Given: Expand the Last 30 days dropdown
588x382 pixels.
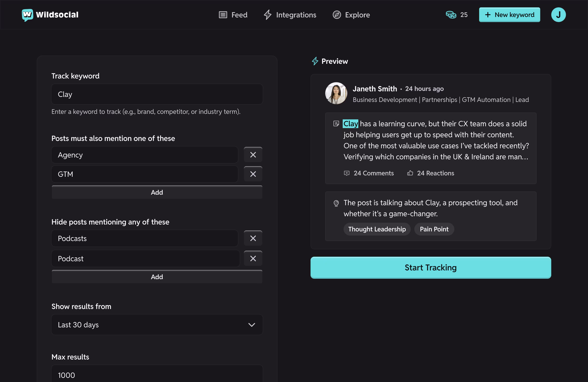Looking at the screenshot, I should (157, 325).
